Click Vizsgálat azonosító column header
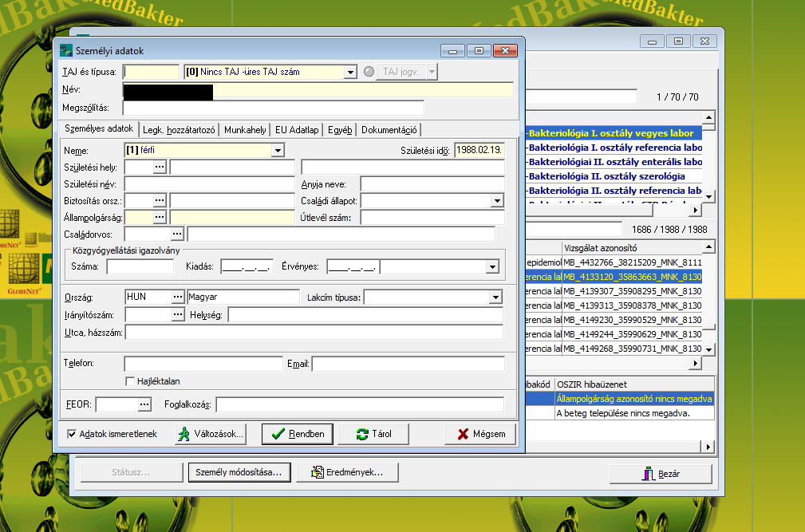 (633, 248)
